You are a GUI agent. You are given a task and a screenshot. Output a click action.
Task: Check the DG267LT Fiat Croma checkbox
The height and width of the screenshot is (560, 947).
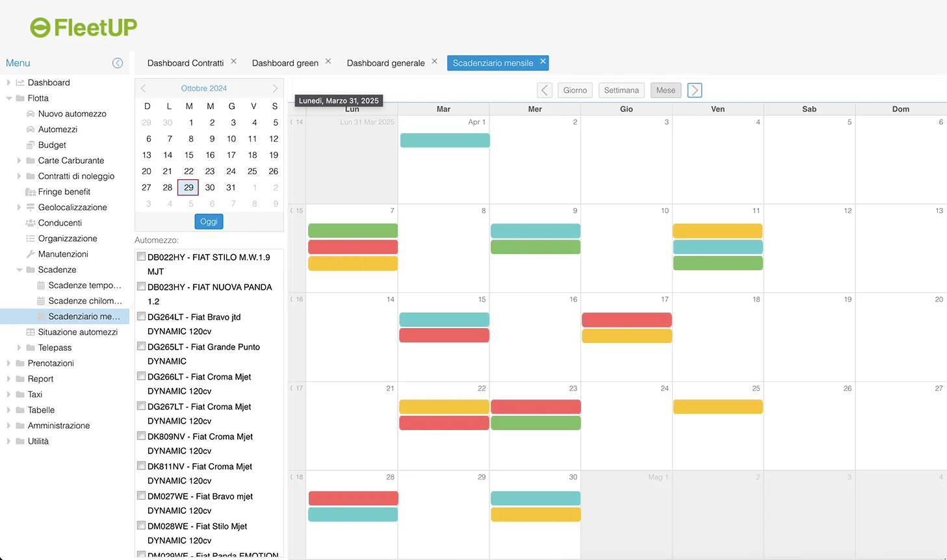[141, 406]
